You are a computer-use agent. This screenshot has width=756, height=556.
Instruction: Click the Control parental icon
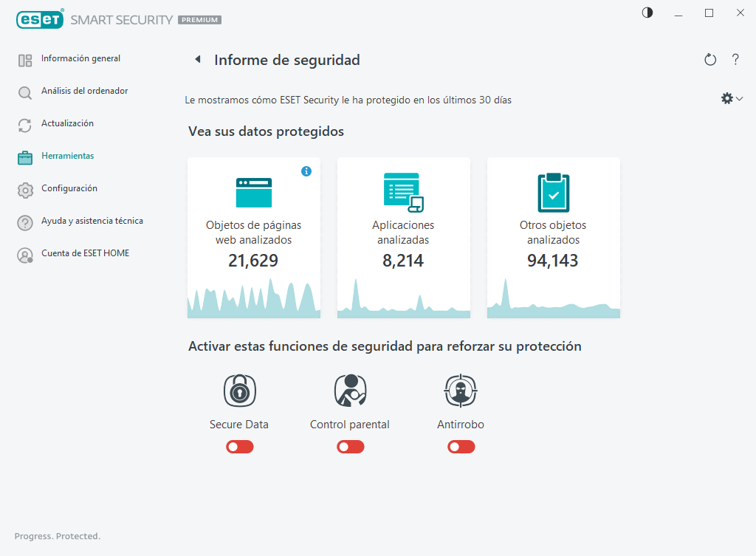coord(350,390)
